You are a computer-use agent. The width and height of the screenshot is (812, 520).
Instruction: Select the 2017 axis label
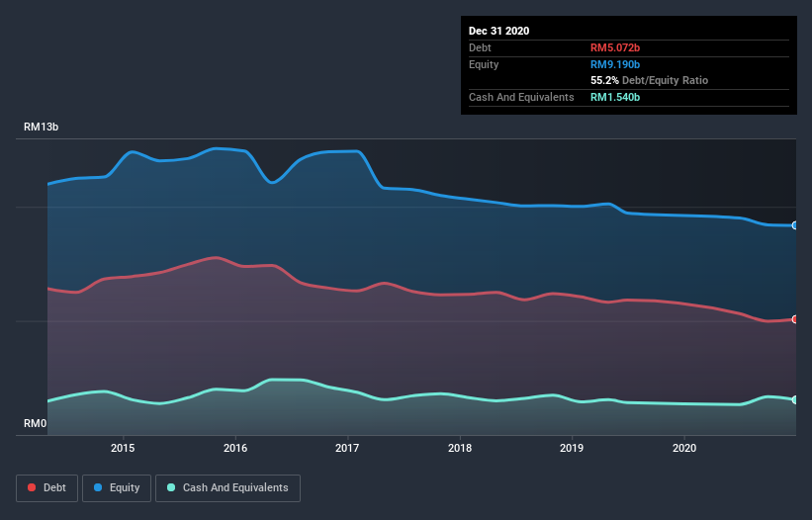click(347, 448)
